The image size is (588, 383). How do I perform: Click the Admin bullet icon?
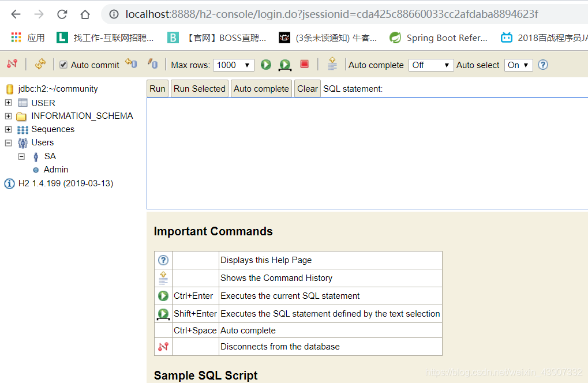coord(36,170)
